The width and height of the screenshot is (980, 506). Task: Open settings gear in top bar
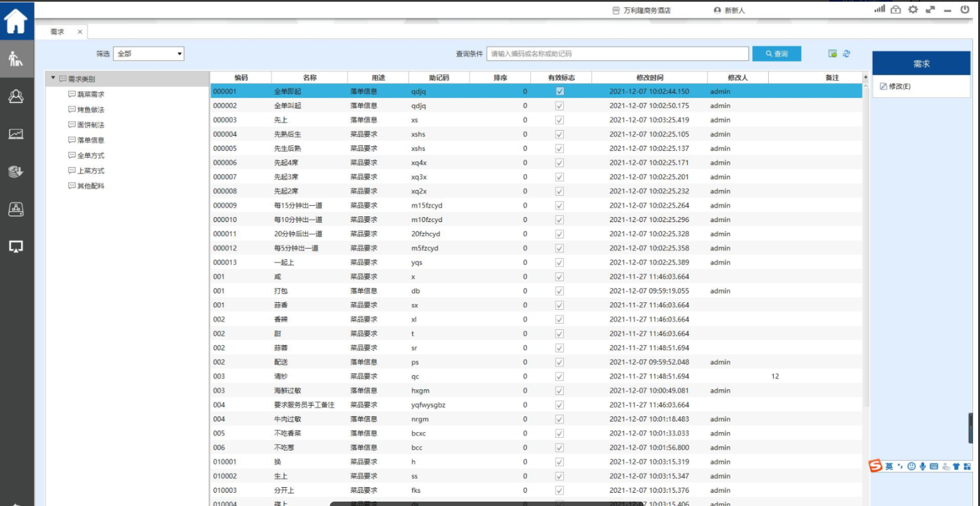click(x=913, y=9)
